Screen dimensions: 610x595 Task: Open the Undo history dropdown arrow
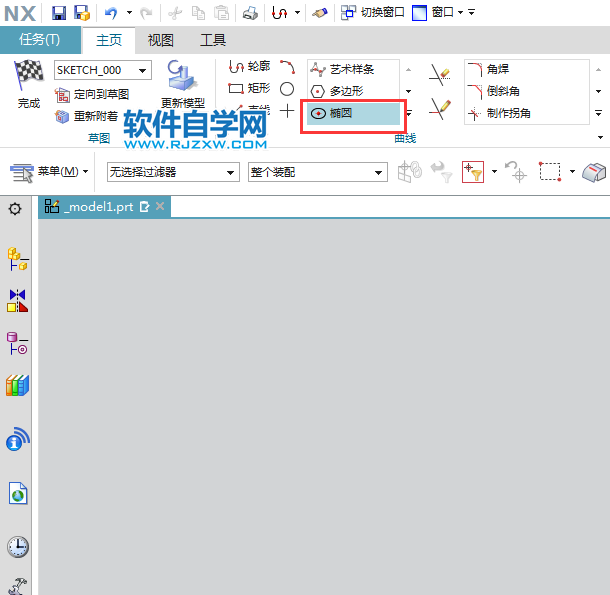click(129, 13)
